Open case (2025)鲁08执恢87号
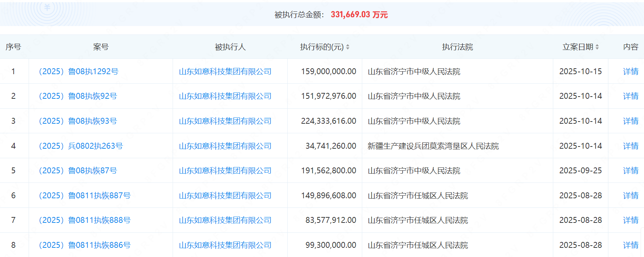This screenshot has width=644, height=257. tap(78, 170)
